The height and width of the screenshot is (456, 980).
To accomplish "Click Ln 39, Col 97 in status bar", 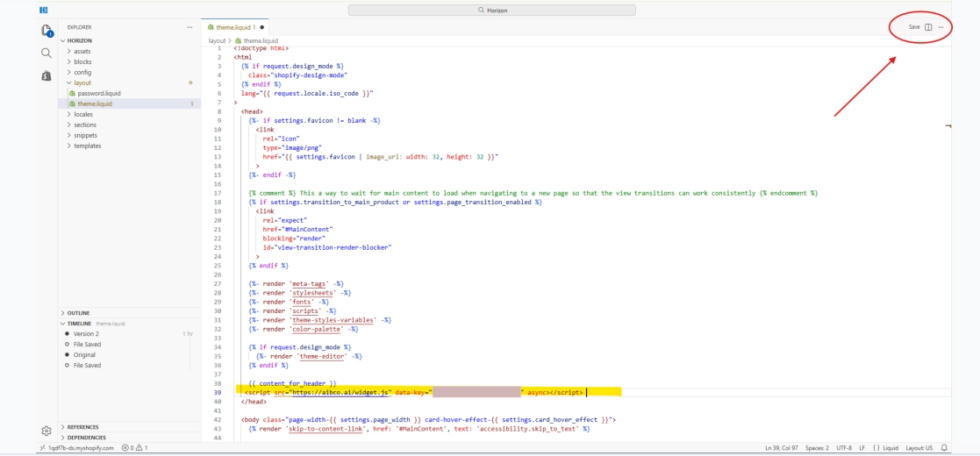I will click(782, 448).
